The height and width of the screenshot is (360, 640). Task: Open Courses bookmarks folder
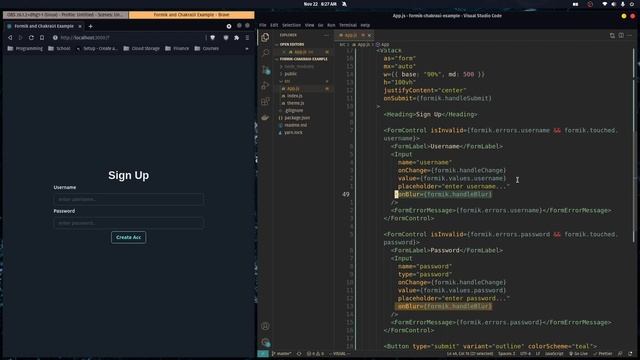pos(207,49)
